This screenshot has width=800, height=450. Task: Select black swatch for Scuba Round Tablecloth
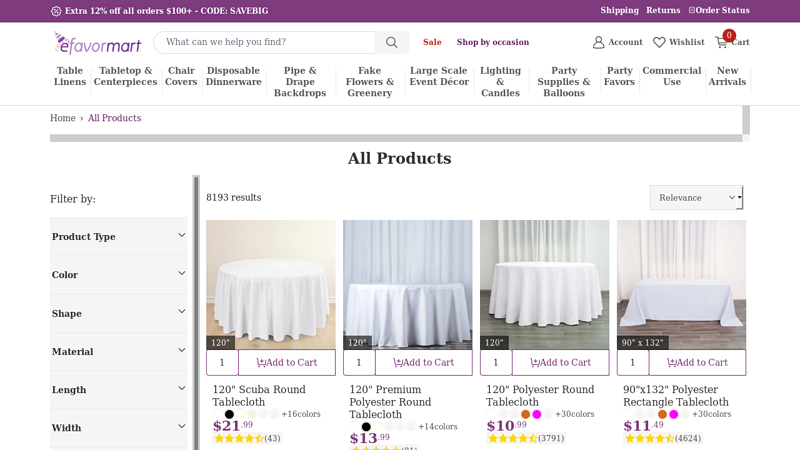pyautogui.click(x=230, y=414)
